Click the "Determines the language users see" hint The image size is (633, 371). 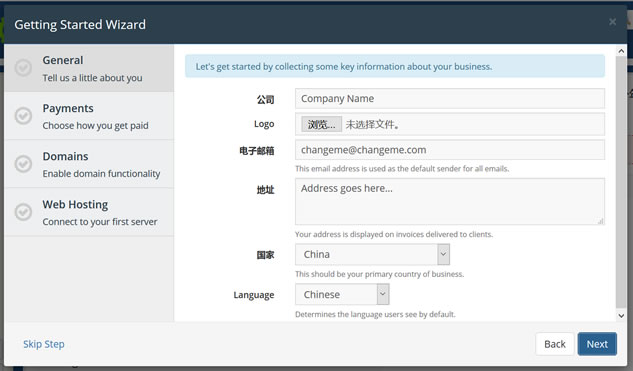click(375, 314)
